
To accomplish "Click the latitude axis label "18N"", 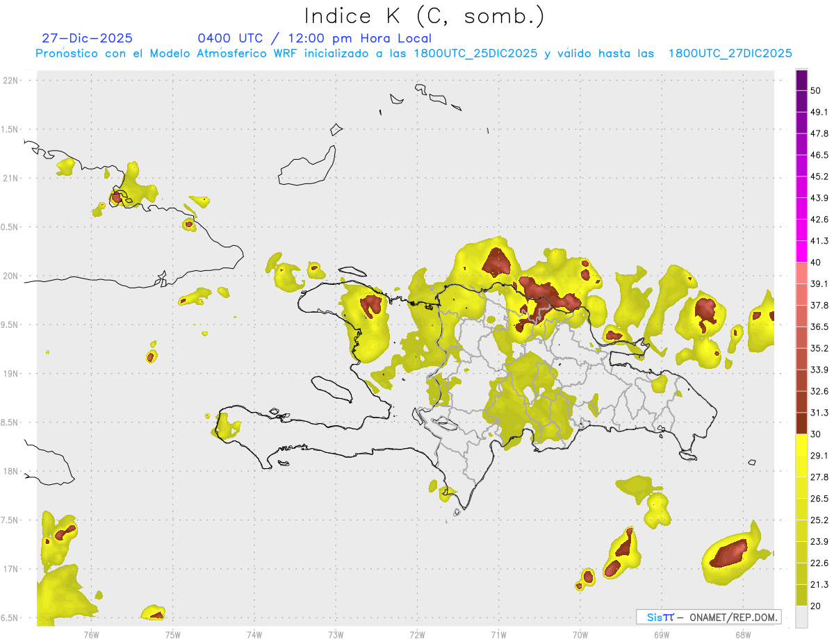I will point(11,472).
